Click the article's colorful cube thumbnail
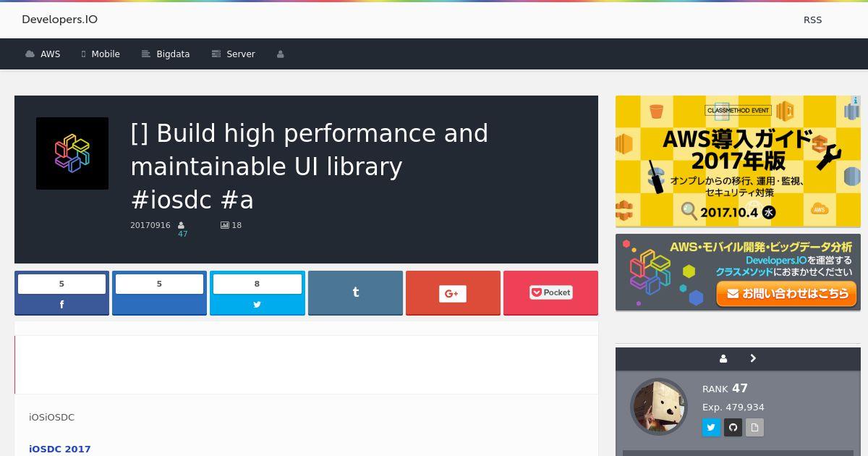 tap(72, 153)
